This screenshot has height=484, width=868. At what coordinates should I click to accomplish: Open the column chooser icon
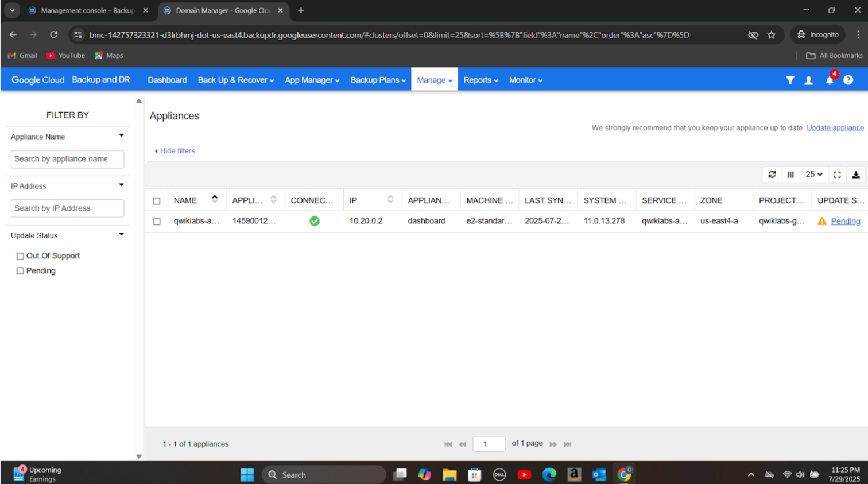[x=790, y=175]
